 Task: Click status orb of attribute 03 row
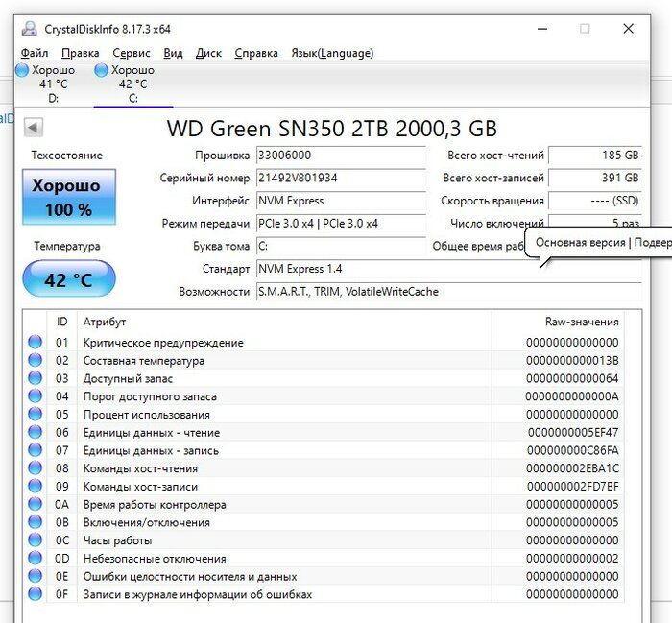(36, 378)
